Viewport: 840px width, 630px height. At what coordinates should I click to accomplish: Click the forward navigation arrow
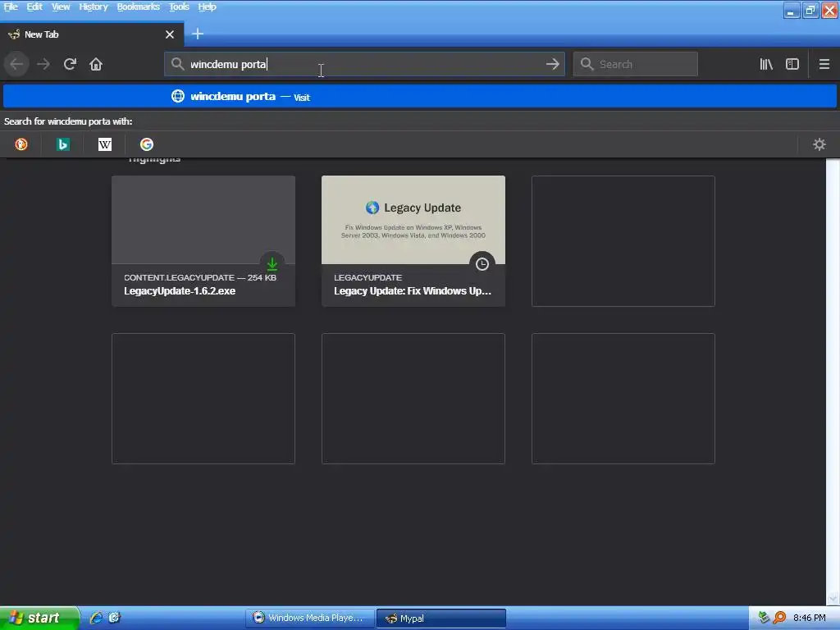[43, 64]
